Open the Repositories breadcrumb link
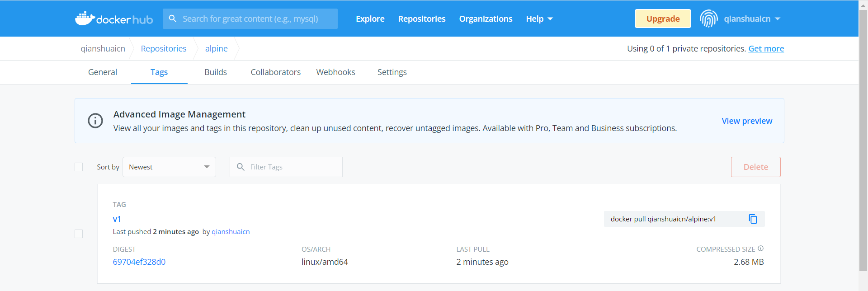This screenshot has width=868, height=291. tap(164, 48)
